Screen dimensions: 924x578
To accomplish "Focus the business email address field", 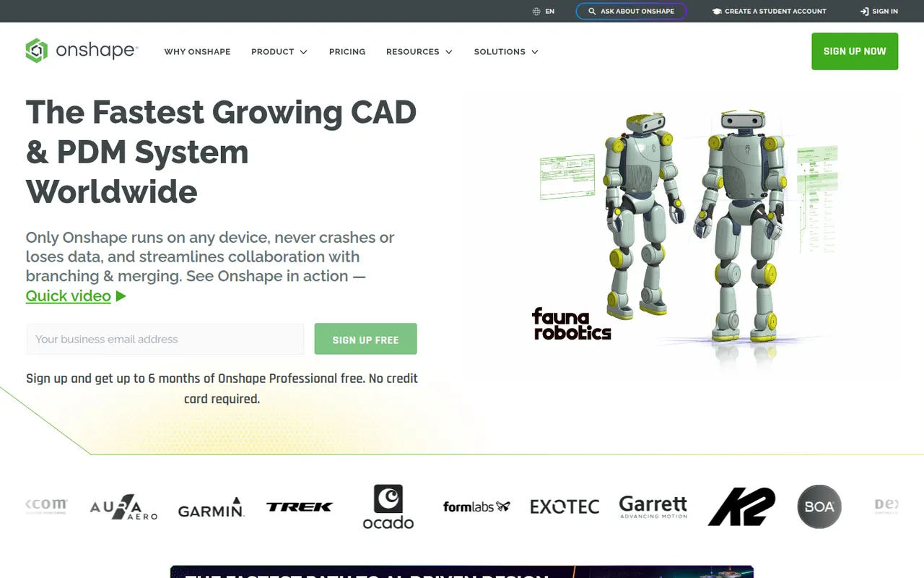I will point(165,339).
